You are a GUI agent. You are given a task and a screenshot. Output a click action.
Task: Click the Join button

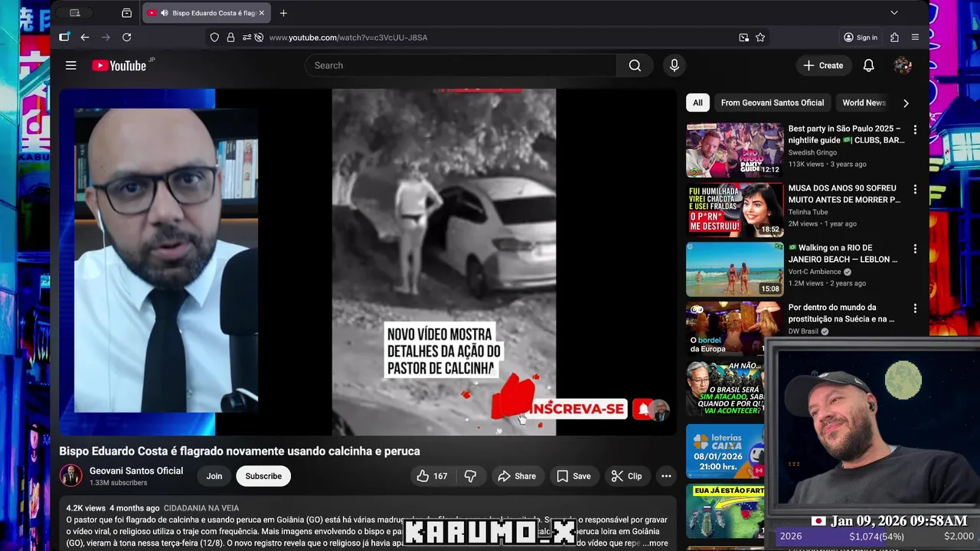click(x=214, y=476)
